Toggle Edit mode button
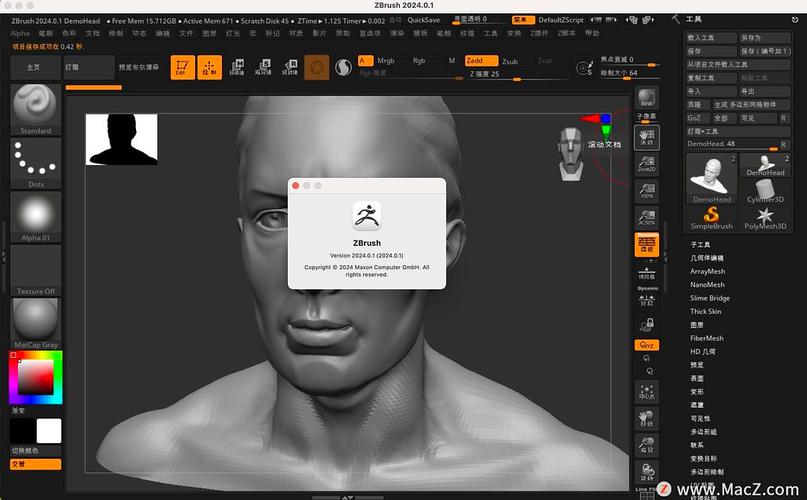Viewport: 807px width, 500px height. click(183, 67)
